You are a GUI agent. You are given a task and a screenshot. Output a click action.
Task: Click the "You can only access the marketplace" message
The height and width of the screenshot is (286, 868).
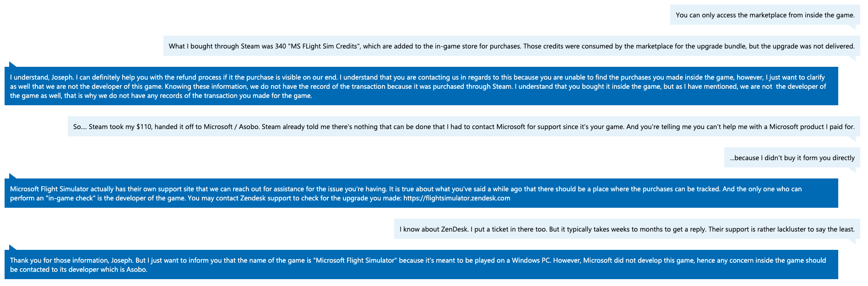pyautogui.click(x=765, y=15)
